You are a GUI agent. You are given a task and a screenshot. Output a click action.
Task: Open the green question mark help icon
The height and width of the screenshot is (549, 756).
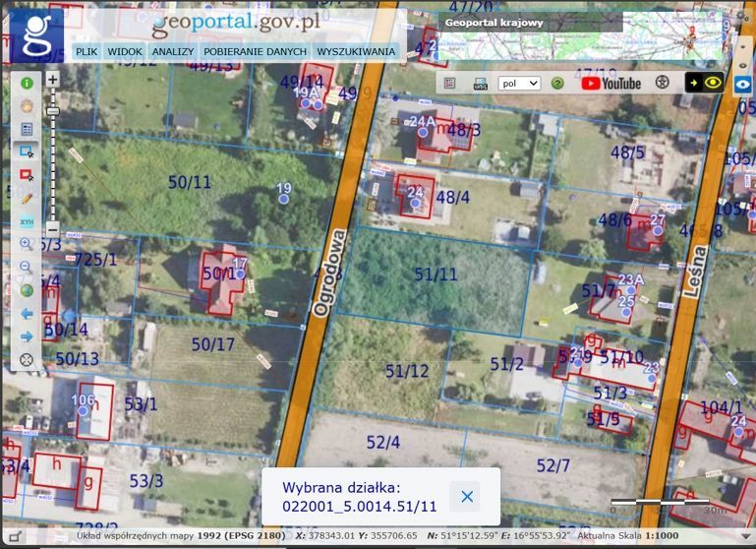pos(557,84)
